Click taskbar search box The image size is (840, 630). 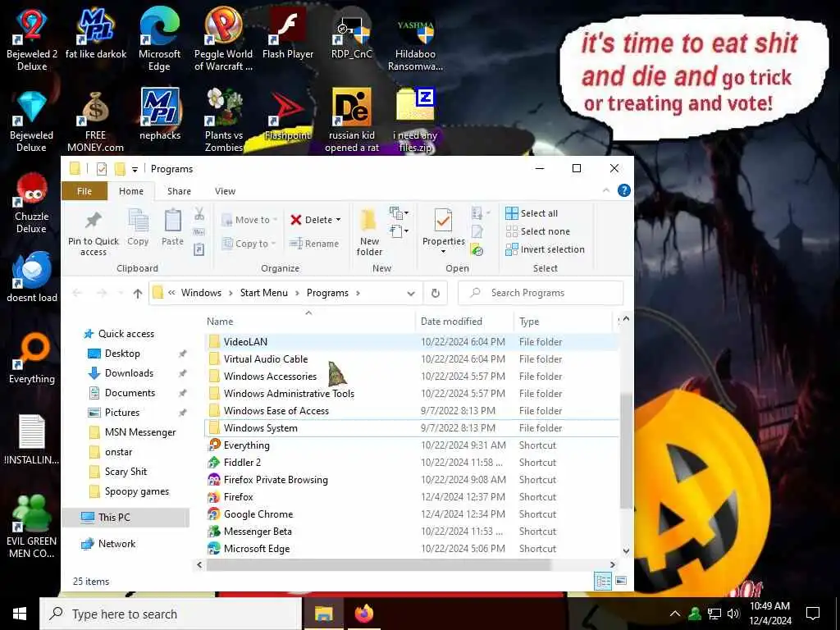coord(171,614)
